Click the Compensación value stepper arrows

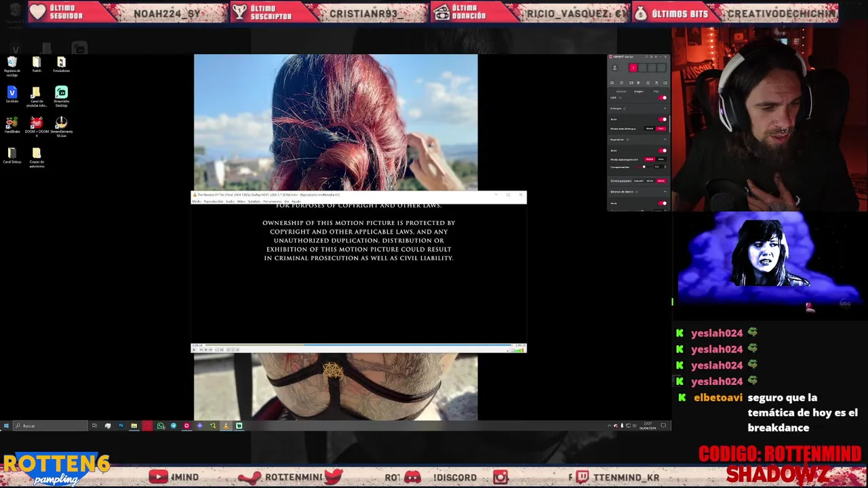(665, 167)
